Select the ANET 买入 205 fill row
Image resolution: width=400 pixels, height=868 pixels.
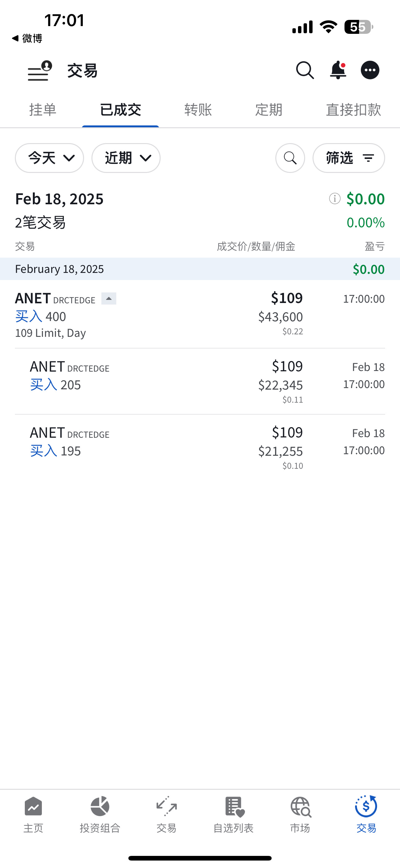coord(200,382)
